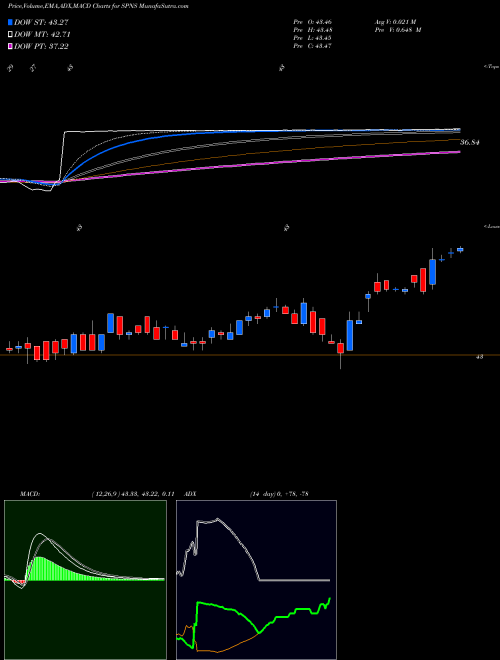Screen dimensions: 500x660
Task: Click the Pre C: 43.47 value
Action: pos(313,46)
